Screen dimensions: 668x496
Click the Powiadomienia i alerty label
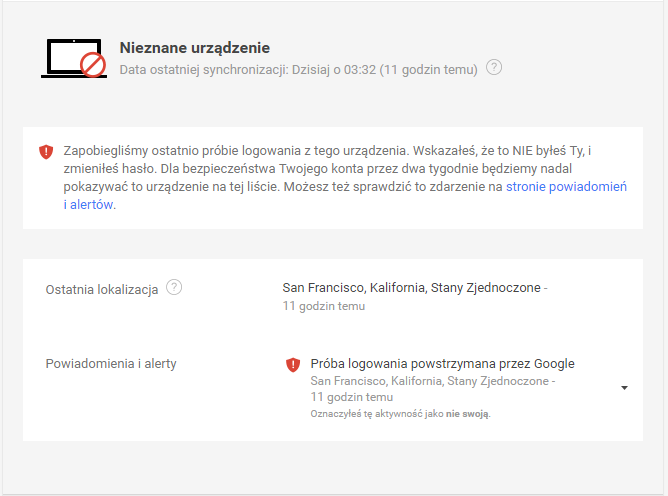tap(111, 363)
